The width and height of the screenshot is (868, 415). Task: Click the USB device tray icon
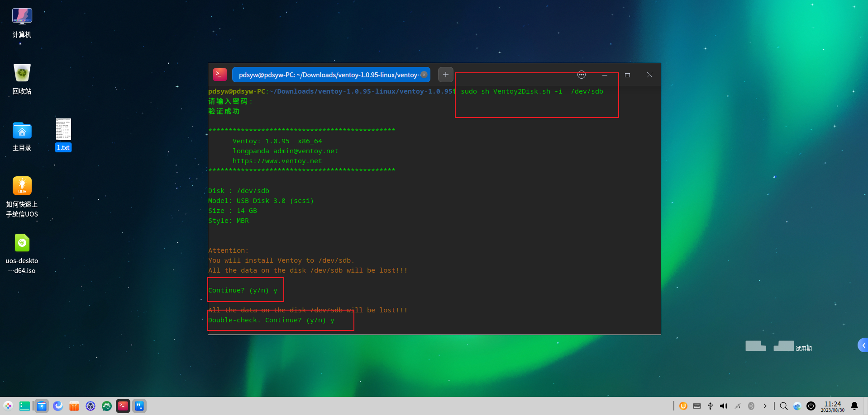pos(710,406)
